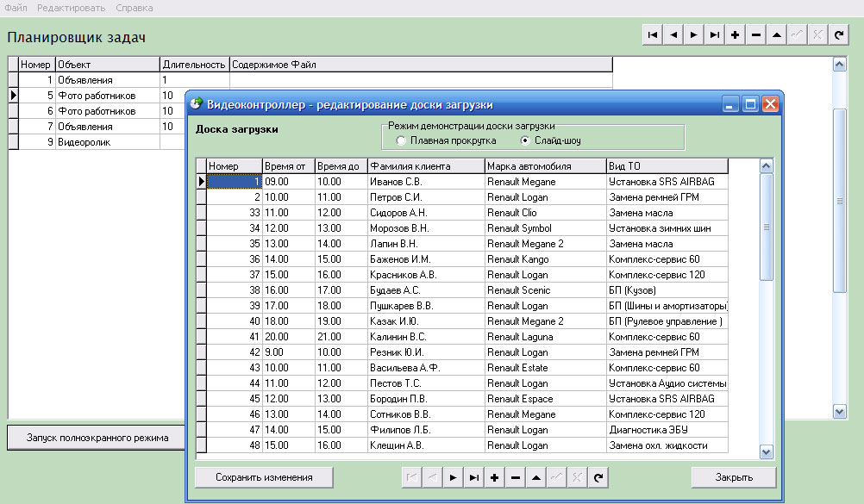Go to first record in Планировщик задач navigator
864x504 pixels.
tap(653, 35)
